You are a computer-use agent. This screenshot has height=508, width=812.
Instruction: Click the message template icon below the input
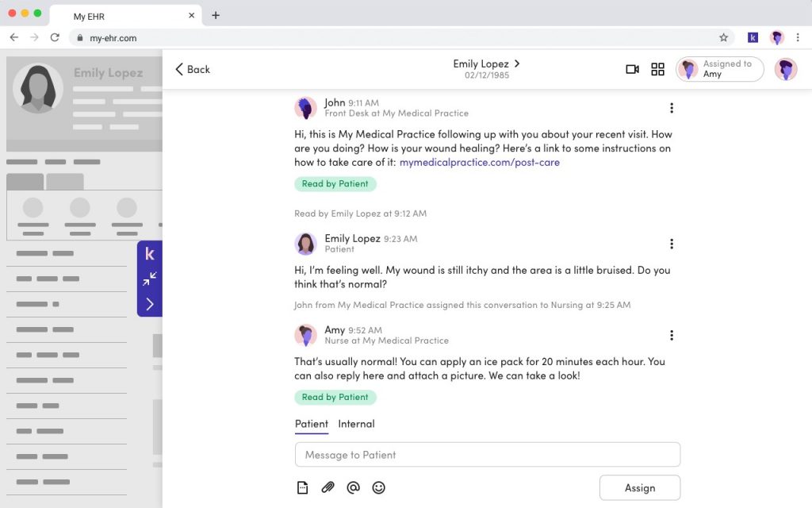(x=302, y=487)
